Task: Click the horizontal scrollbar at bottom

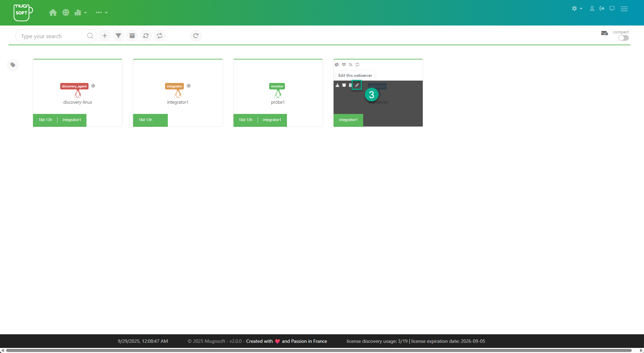Action: coord(319,350)
